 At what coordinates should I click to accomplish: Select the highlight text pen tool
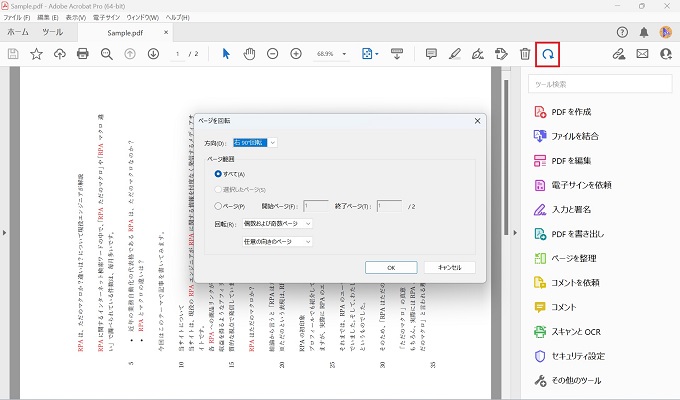click(454, 54)
